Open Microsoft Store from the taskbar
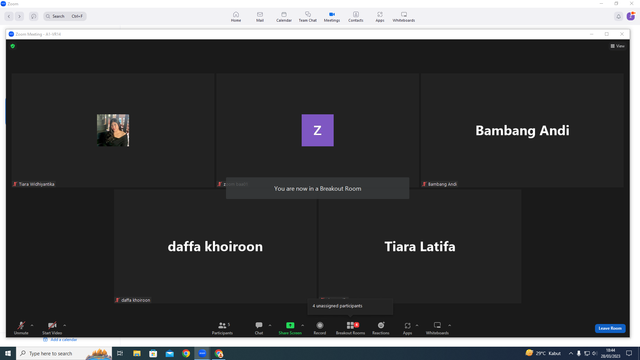The width and height of the screenshot is (640, 360). pos(153,353)
